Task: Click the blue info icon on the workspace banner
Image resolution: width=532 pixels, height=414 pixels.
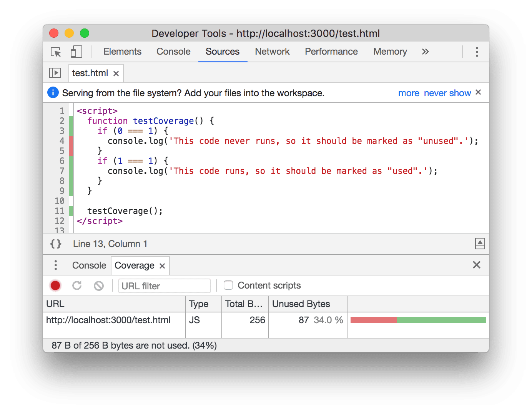Action: click(53, 92)
